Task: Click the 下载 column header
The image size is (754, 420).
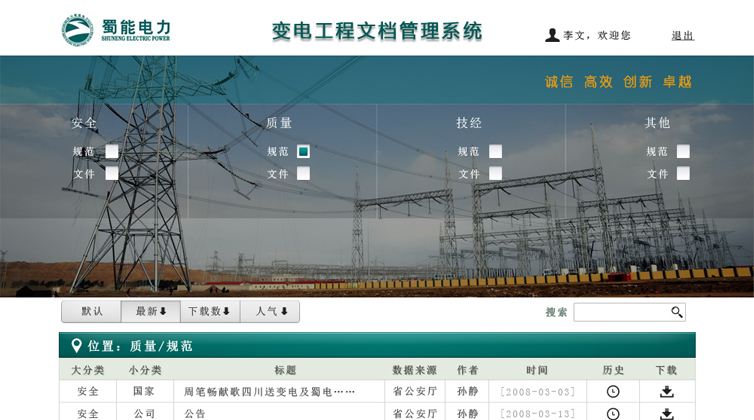Action: [666, 370]
